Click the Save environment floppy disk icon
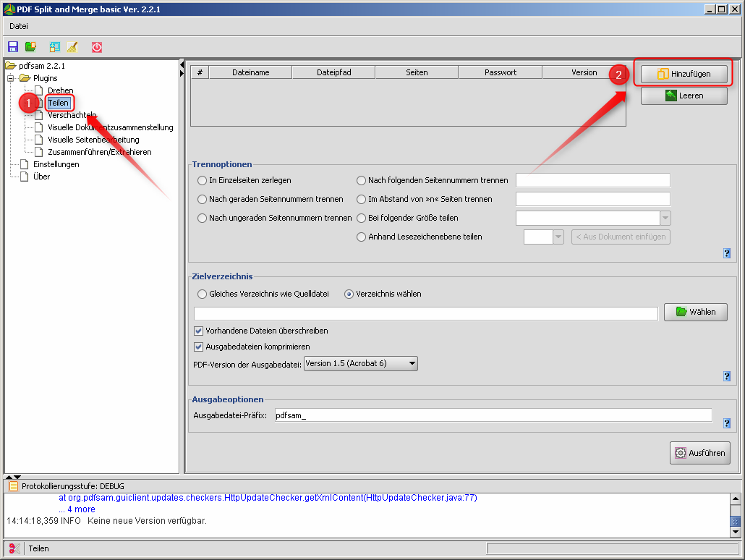This screenshot has height=560, width=745. tap(12, 46)
